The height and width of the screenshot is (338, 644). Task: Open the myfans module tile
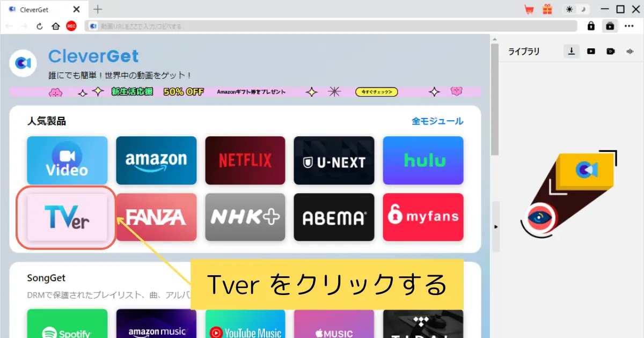click(x=423, y=217)
